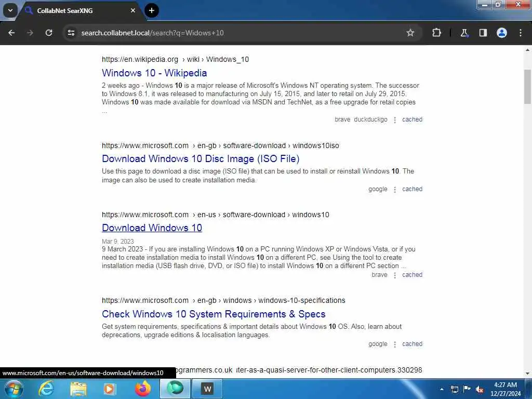
Task: Open the Windows Start menu
Action: click(x=13, y=389)
